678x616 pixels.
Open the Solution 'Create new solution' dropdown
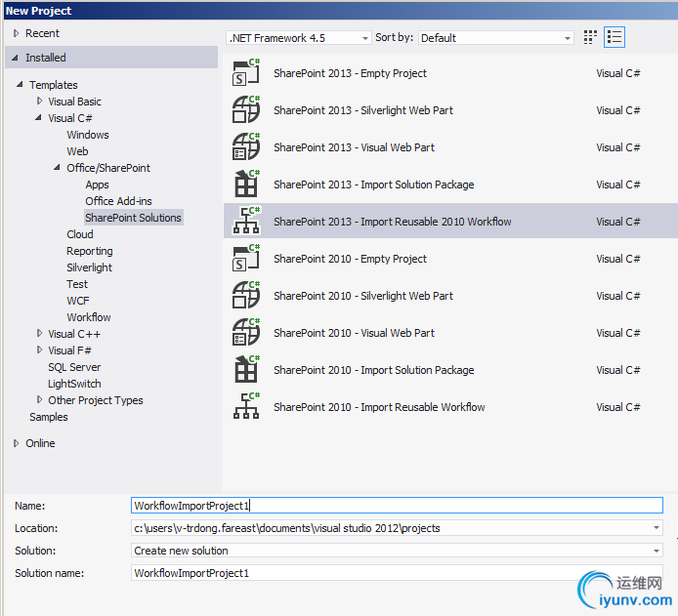tap(657, 551)
